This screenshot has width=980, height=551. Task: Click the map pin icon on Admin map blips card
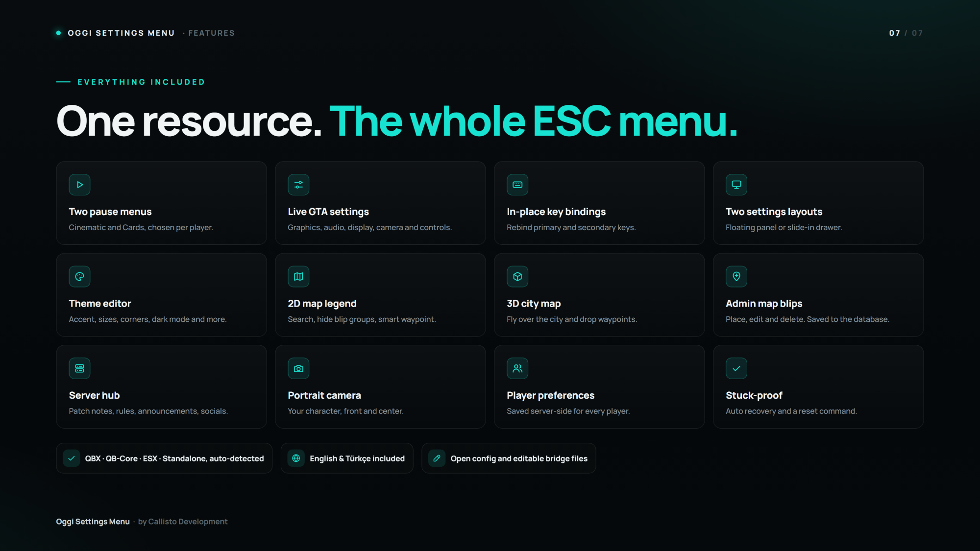pyautogui.click(x=736, y=277)
